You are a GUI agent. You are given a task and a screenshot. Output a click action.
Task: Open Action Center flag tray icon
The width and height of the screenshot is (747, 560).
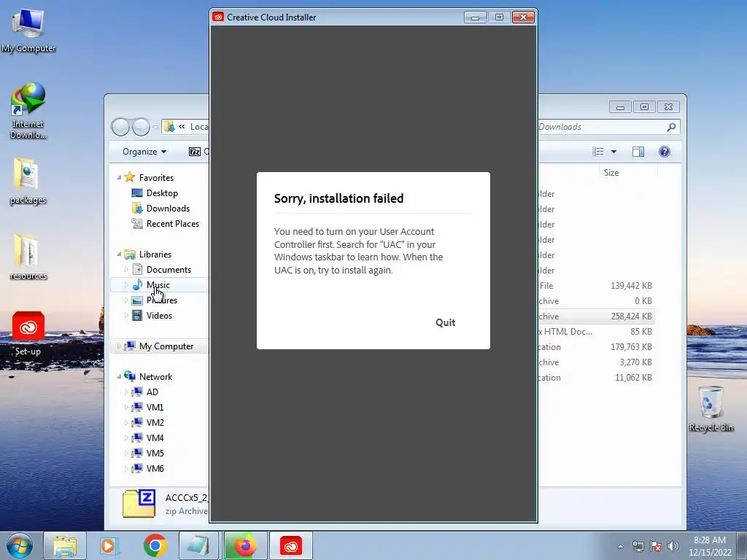(x=656, y=546)
